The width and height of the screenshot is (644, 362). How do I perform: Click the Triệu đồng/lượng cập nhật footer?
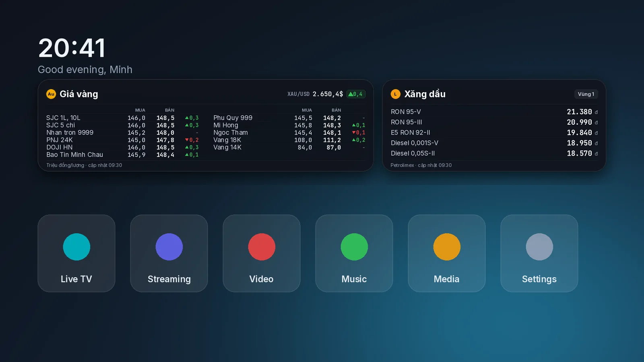[x=84, y=165]
